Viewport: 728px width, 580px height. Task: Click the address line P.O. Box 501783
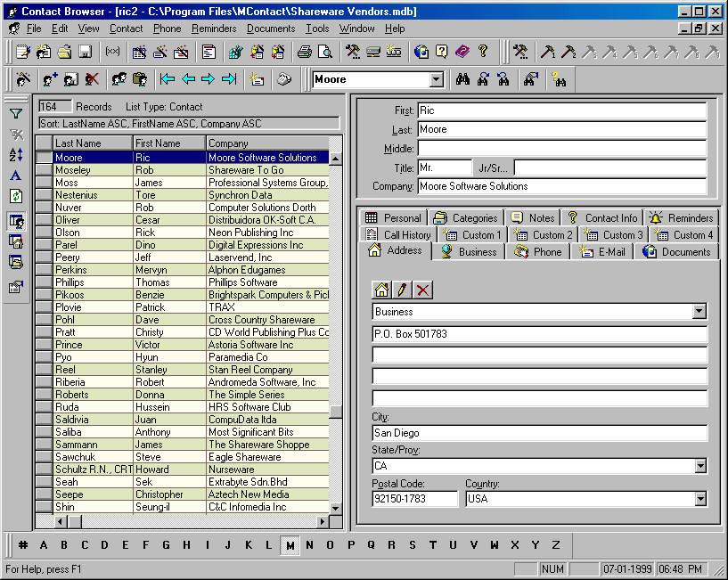pyautogui.click(x=539, y=334)
